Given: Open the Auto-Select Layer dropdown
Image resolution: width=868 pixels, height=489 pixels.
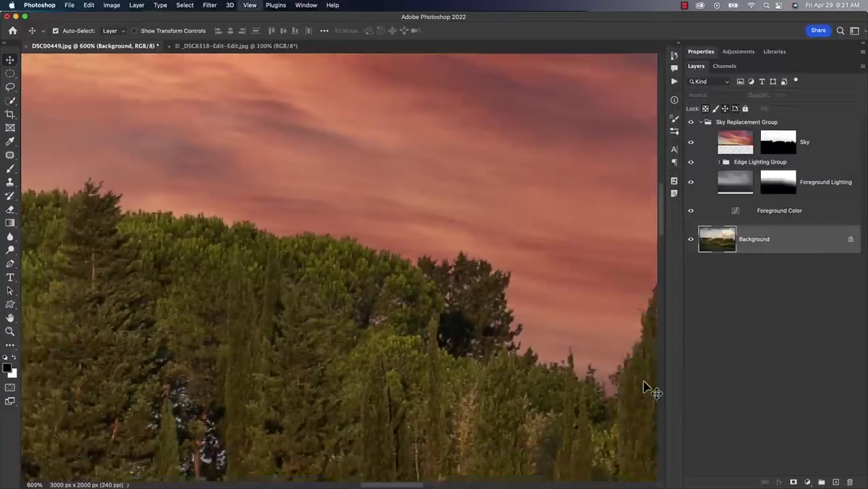Looking at the screenshot, I should tap(114, 31).
